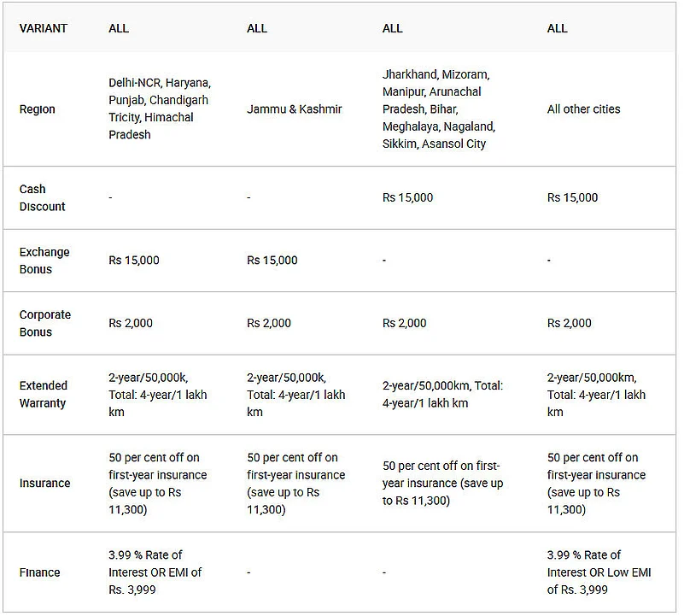Click Insurance cell in Jammu & Kashmir column

pos(295,484)
